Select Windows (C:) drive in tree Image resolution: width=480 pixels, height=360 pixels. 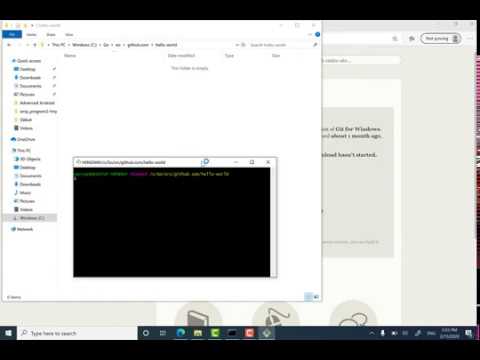click(x=32, y=218)
